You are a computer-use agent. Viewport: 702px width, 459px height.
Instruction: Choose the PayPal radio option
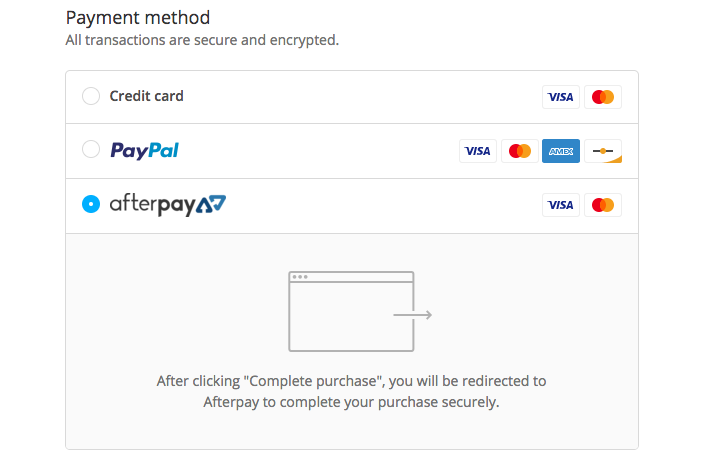pyautogui.click(x=91, y=150)
